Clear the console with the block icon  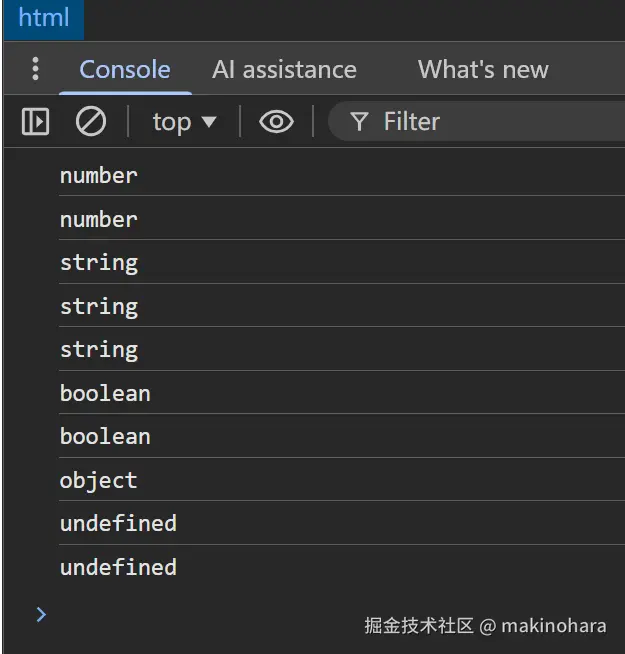tap(91, 122)
